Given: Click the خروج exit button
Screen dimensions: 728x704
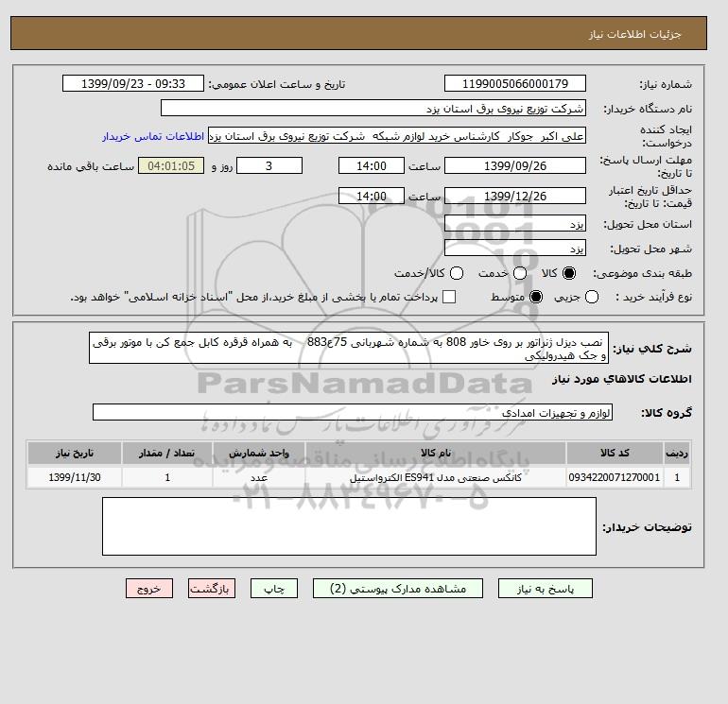Looking at the screenshot, I should click(x=149, y=589).
